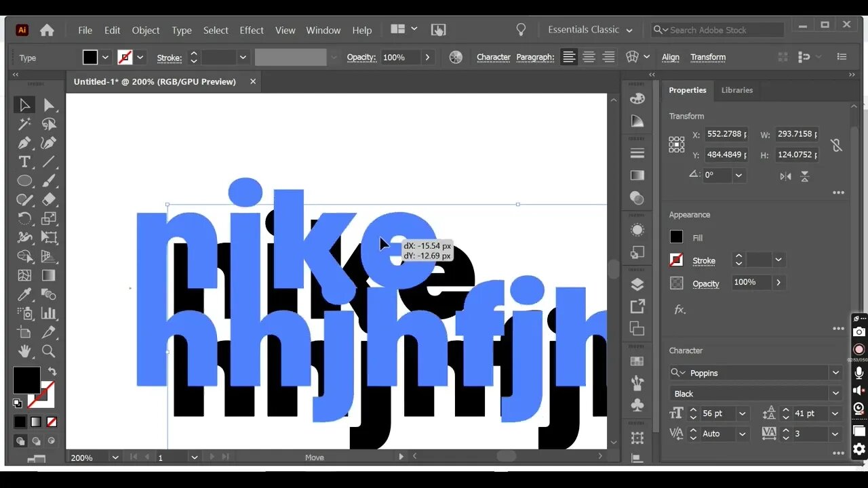Open the Object menu
The height and width of the screenshot is (488, 868).
(x=146, y=30)
